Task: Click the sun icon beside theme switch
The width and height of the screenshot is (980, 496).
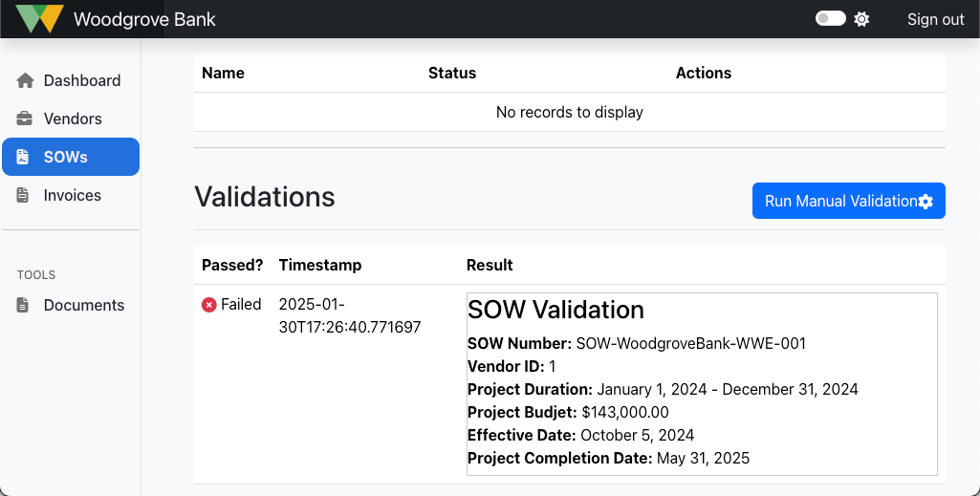Action: [861, 19]
